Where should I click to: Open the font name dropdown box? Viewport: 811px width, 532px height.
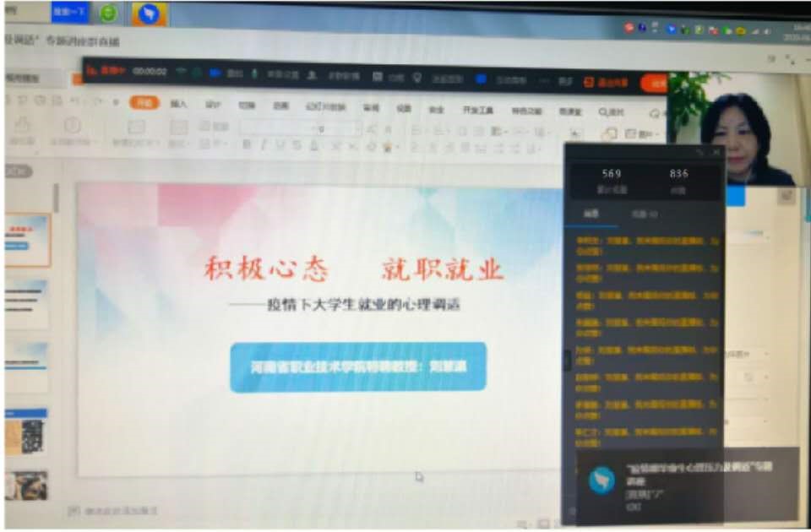(x=277, y=128)
